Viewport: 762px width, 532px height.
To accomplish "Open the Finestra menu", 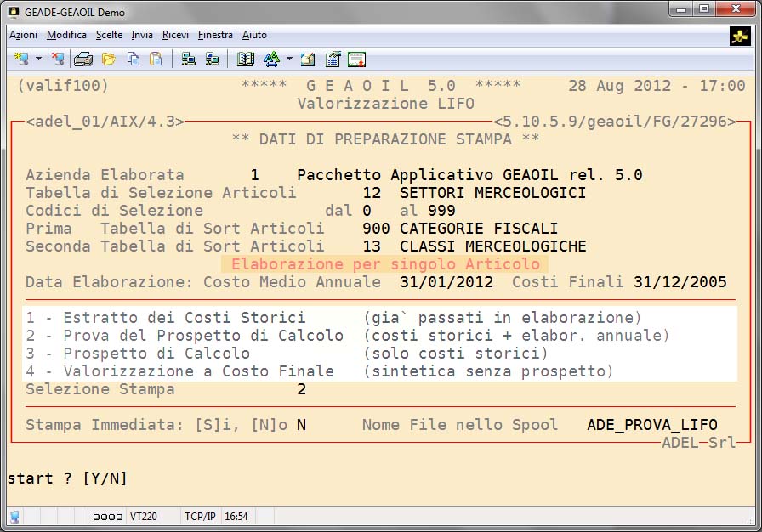I will click(215, 35).
